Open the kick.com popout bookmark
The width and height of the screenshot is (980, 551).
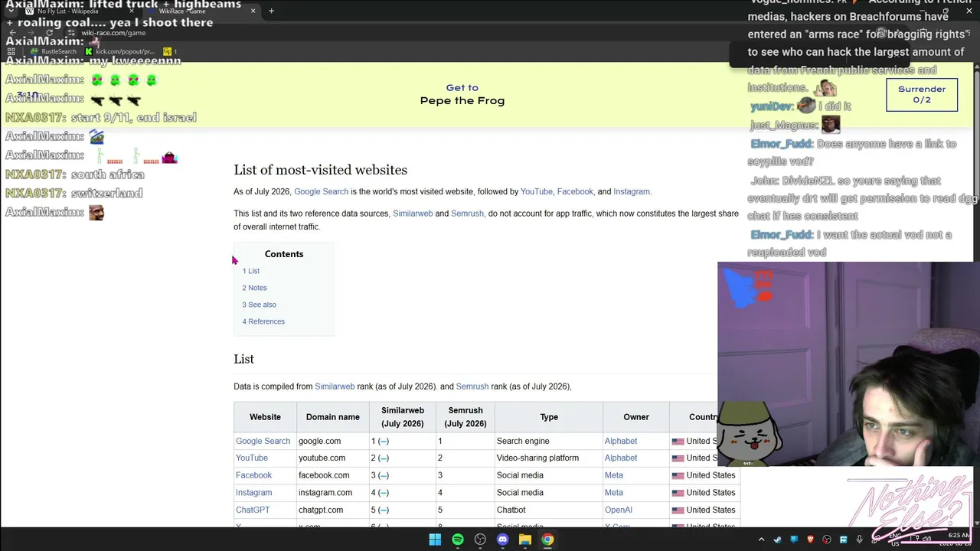[120, 51]
